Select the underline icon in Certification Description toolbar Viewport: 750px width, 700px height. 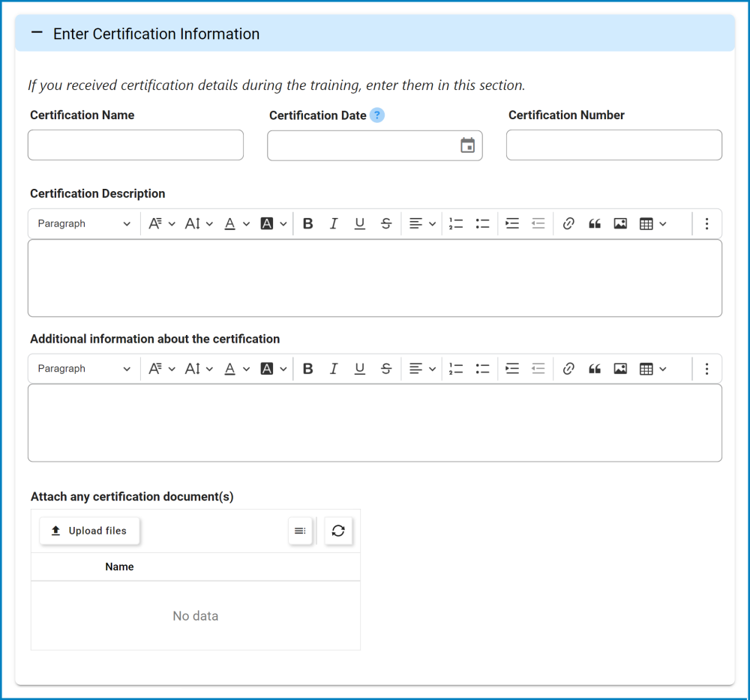tap(360, 223)
